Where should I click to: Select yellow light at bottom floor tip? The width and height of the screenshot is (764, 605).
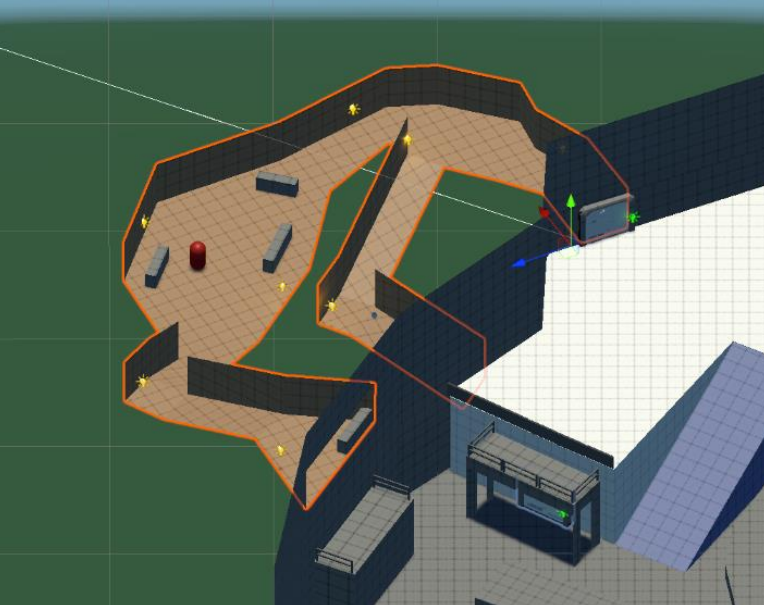pyautogui.click(x=281, y=450)
